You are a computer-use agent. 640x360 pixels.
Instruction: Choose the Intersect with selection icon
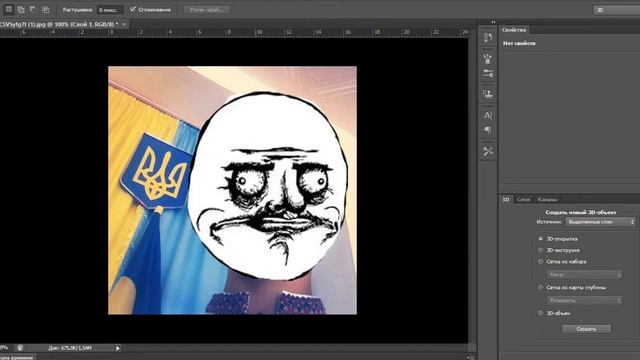point(45,9)
